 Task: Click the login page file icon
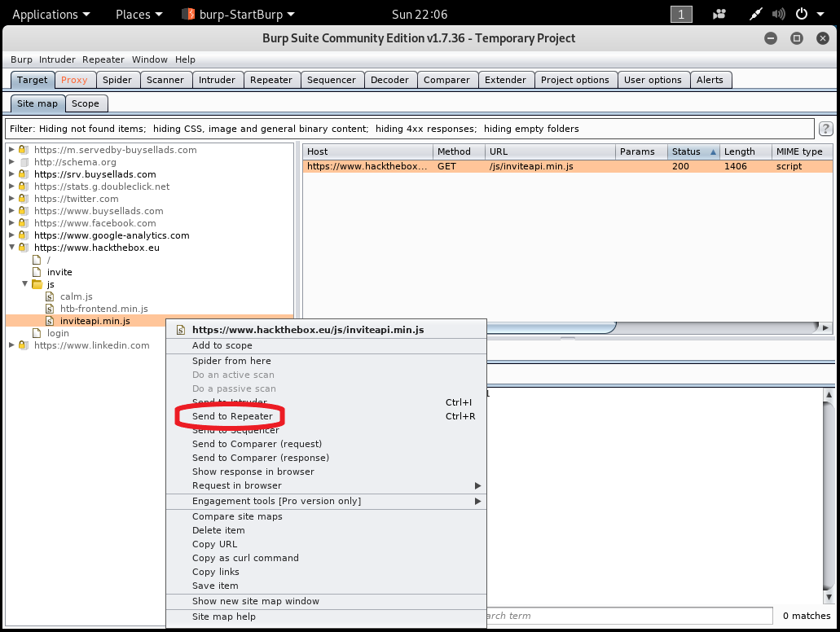[37, 333]
